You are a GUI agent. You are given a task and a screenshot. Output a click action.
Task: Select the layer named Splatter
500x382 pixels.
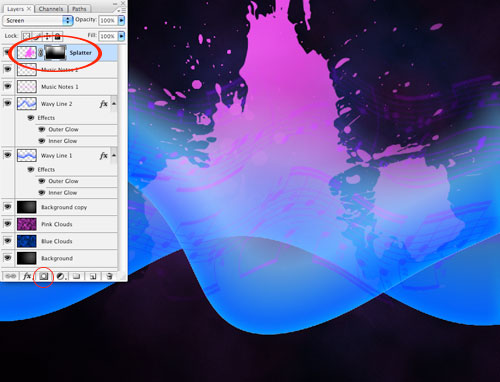click(x=80, y=53)
